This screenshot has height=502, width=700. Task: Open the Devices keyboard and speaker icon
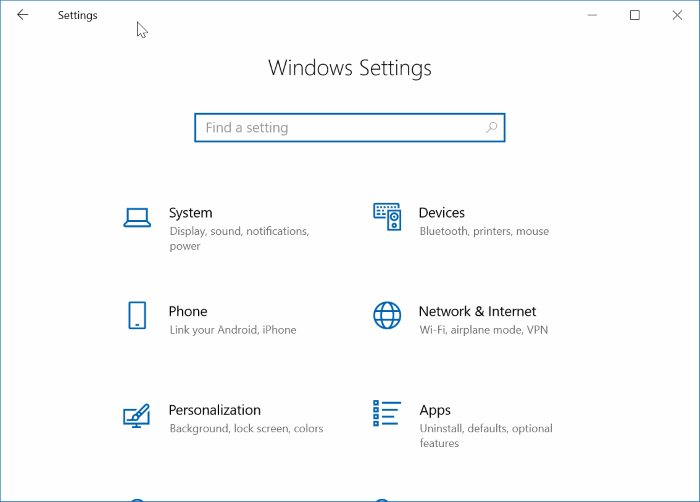pos(387,217)
